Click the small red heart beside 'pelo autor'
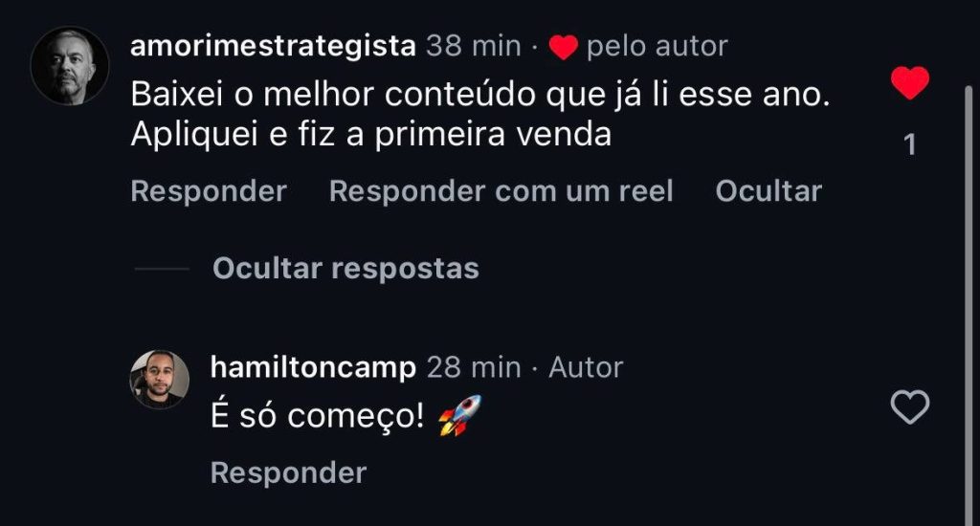The height and width of the screenshot is (526, 980). click(563, 48)
